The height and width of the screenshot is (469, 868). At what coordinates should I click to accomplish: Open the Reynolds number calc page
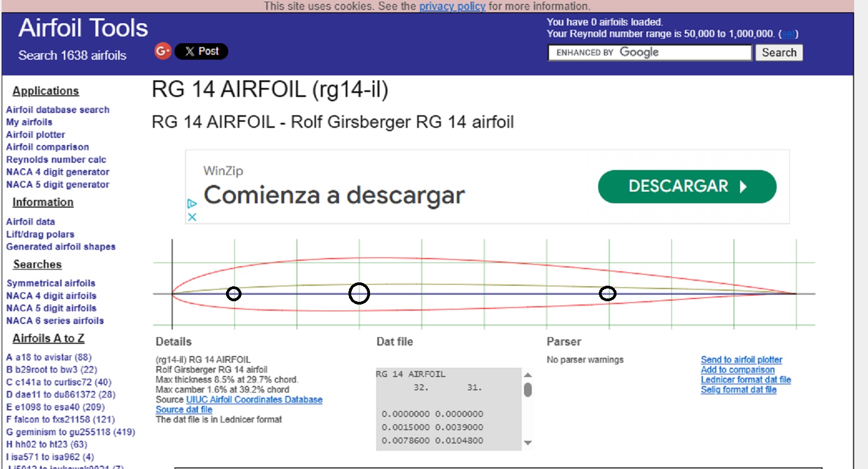tap(56, 159)
